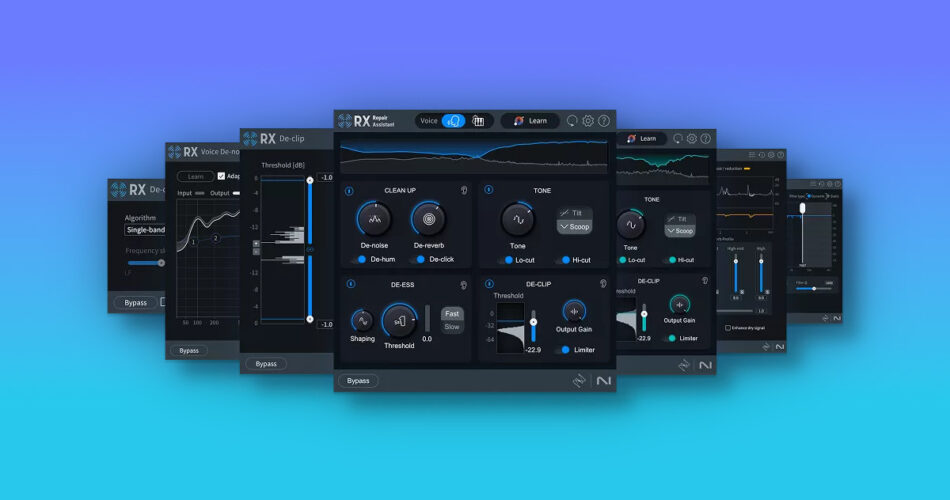Enable the Enhance dry signal checkbox

[728, 327]
